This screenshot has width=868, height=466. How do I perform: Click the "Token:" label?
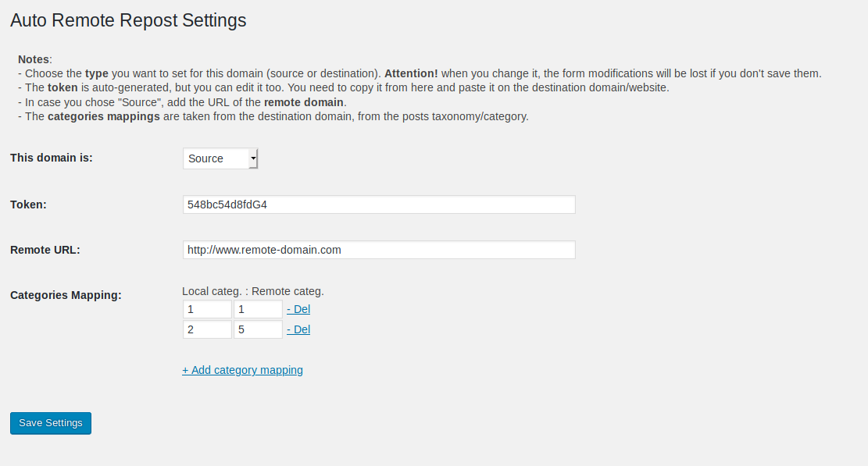click(x=28, y=205)
